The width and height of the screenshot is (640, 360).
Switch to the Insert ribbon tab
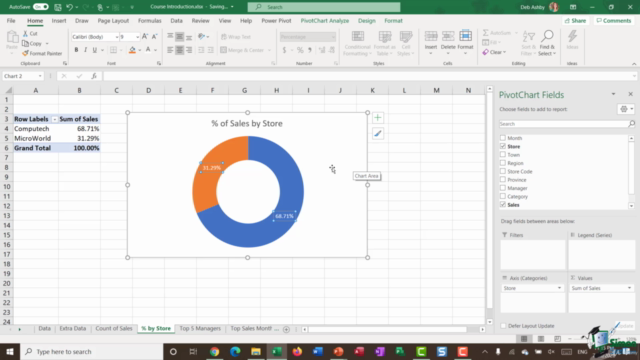pyautogui.click(x=59, y=20)
